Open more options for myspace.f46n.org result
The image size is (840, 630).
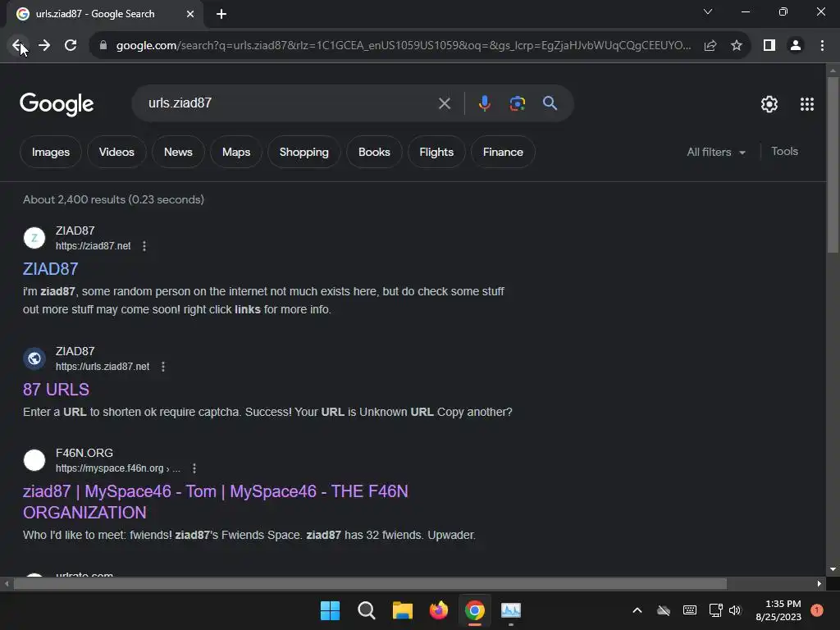(194, 468)
